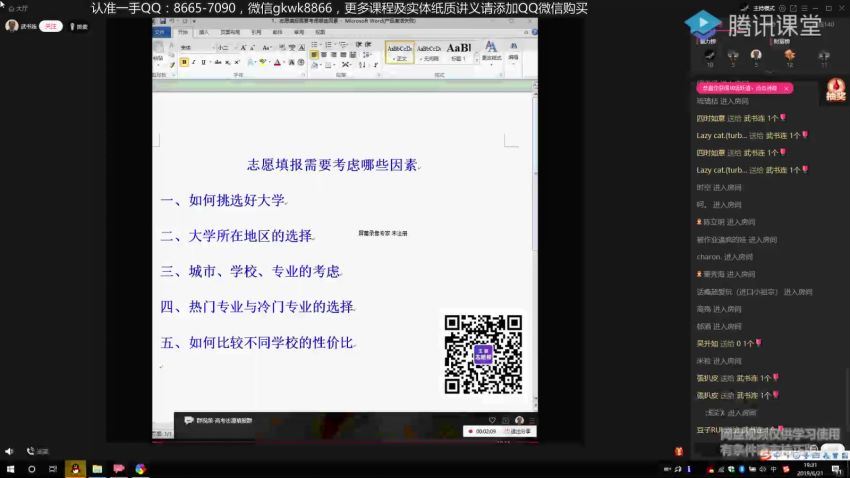The image size is (850, 478).
Task: Click the red font color swatch
Action: tap(277, 62)
